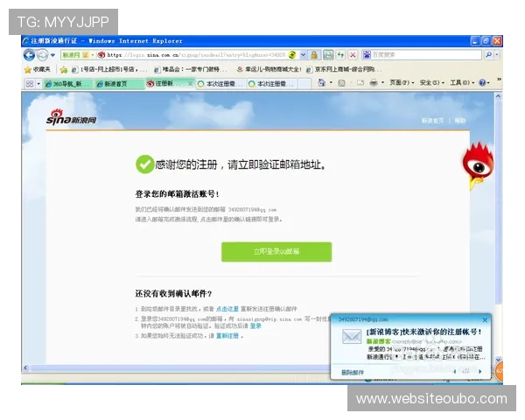Open the 幸运儿-购物商城大全 favorites link
The height and width of the screenshot is (420, 525).
(269, 69)
